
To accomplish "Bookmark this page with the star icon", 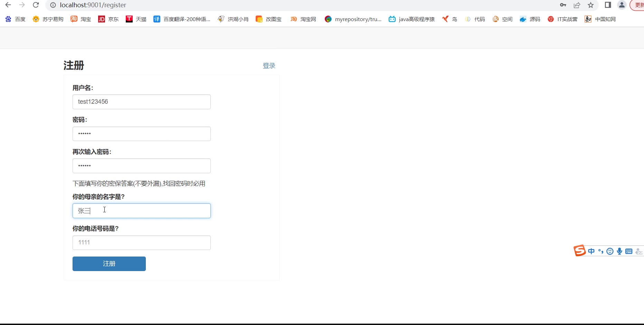I will 591,5.
